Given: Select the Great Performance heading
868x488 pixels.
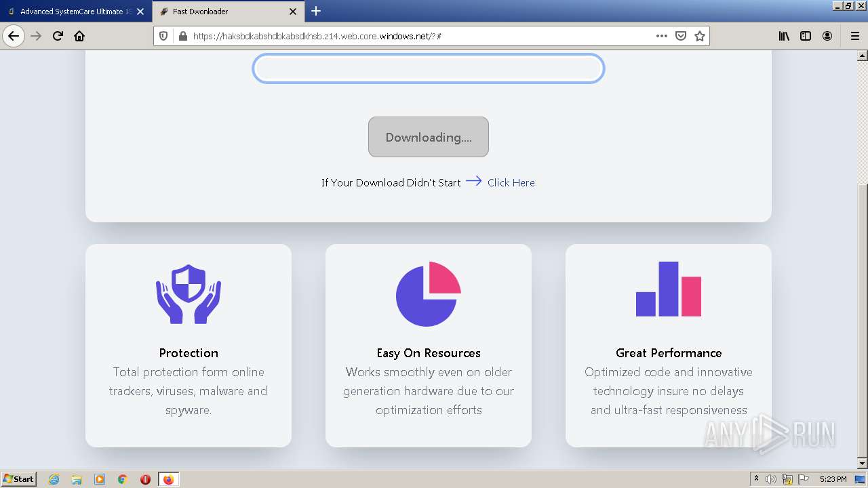Looking at the screenshot, I should pos(669,353).
